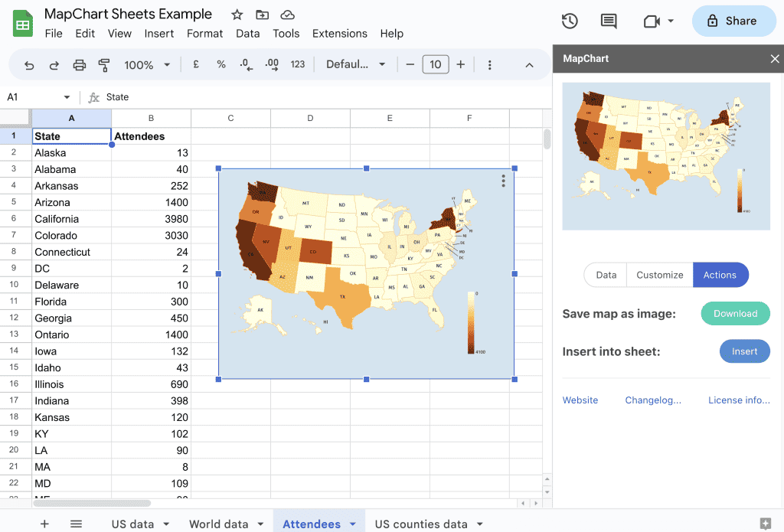Open US data sheet tab menu arrow

pyautogui.click(x=166, y=524)
